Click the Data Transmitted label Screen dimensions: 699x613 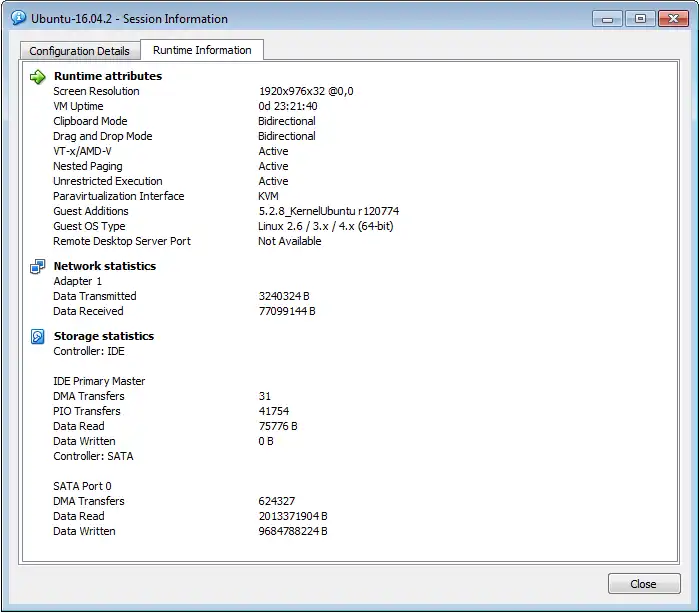click(95, 296)
